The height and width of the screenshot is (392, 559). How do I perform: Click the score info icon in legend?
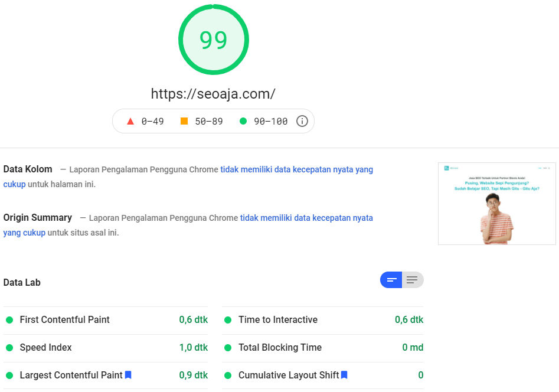302,121
